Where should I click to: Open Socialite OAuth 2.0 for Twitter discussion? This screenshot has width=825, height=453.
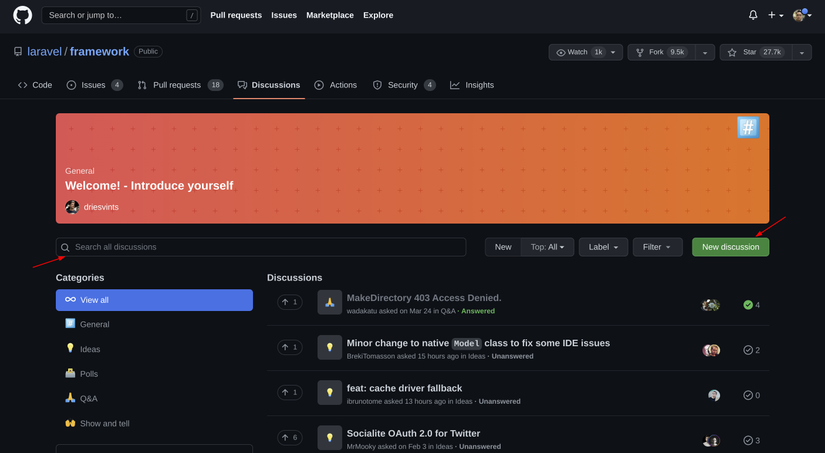pyautogui.click(x=413, y=434)
